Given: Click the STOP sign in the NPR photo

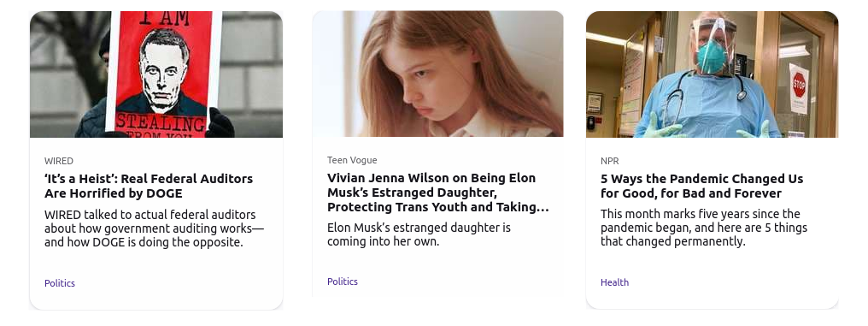Looking at the screenshot, I should point(799,89).
